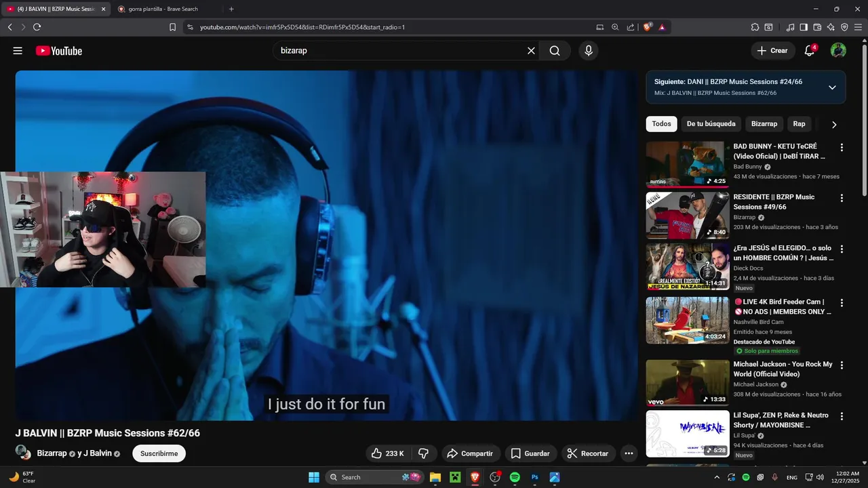Image resolution: width=868 pixels, height=488 pixels.
Task: Open options for Lil Supa' MAYONBISNE video
Action: pos(842,416)
